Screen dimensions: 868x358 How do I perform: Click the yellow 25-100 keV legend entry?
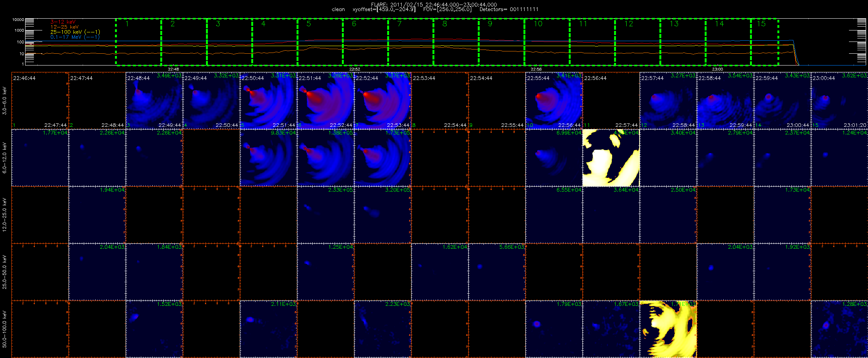[x=75, y=32]
